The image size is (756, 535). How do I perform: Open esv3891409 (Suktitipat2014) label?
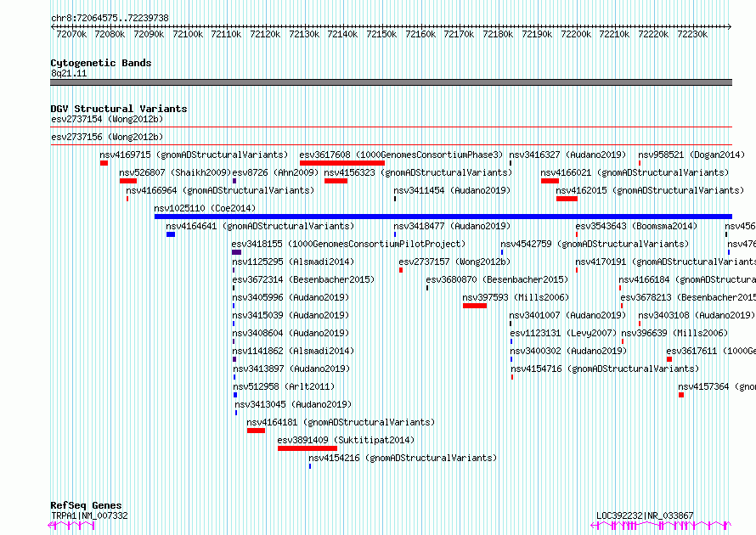(346, 440)
